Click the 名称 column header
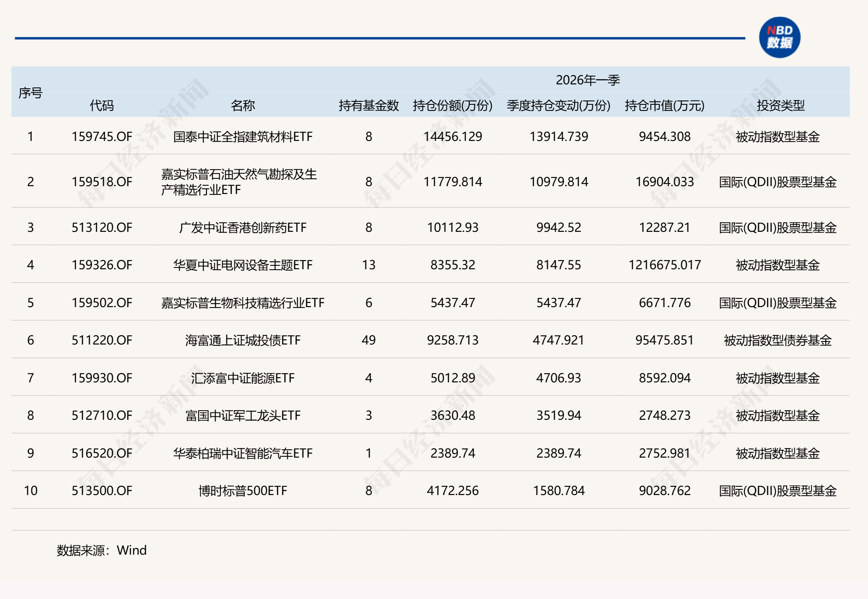Image resolution: width=868 pixels, height=599 pixels. coord(243,104)
